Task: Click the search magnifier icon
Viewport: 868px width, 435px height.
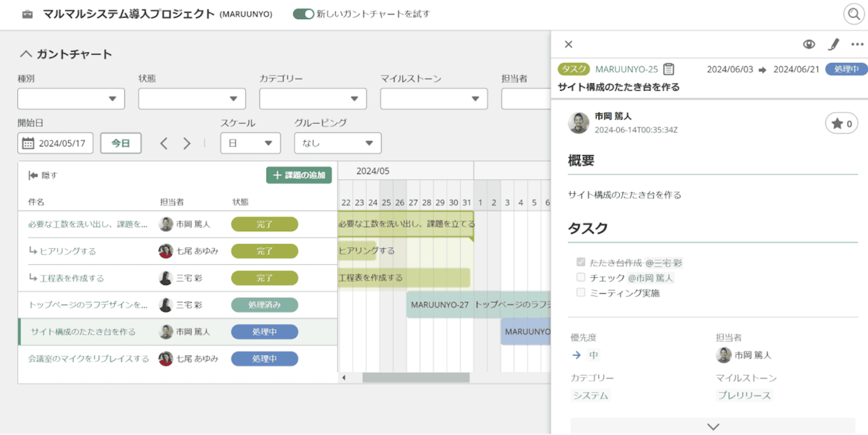Action: (854, 14)
